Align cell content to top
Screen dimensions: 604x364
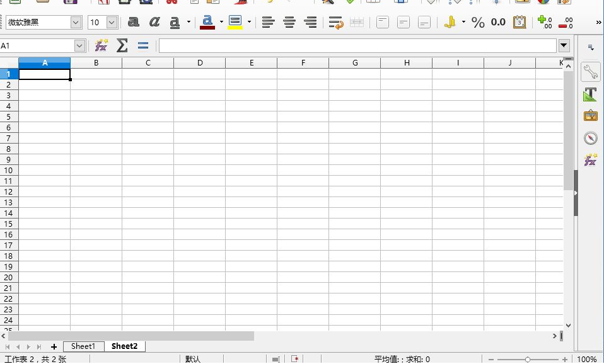coord(383,22)
